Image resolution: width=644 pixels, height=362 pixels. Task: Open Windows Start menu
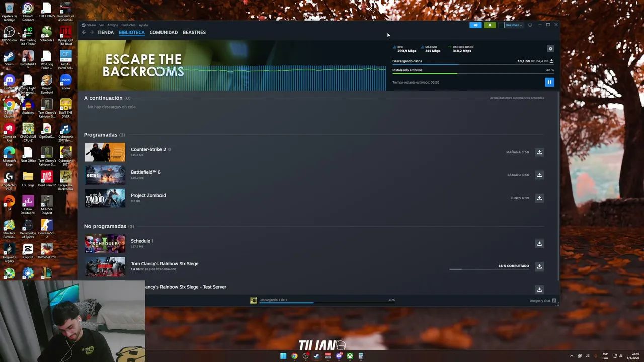pos(283,356)
